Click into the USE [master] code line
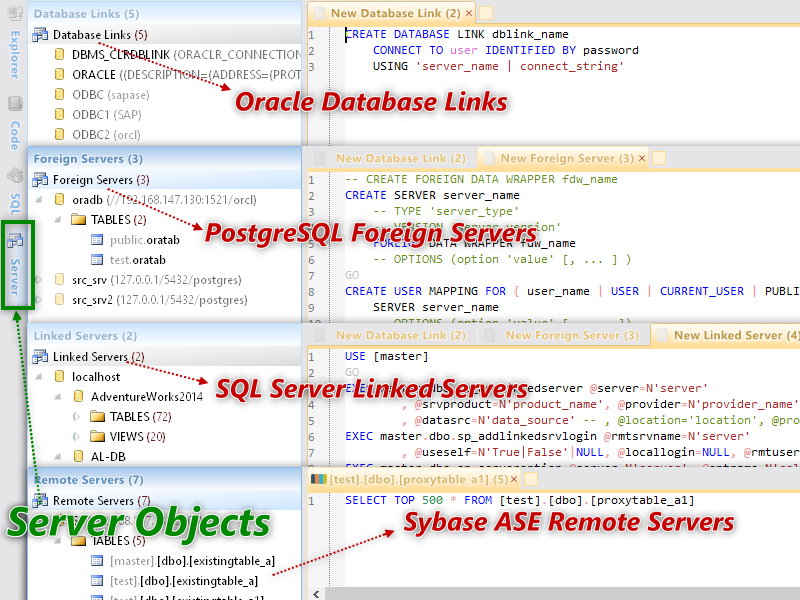The height and width of the screenshot is (600, 800). point(386,356)
